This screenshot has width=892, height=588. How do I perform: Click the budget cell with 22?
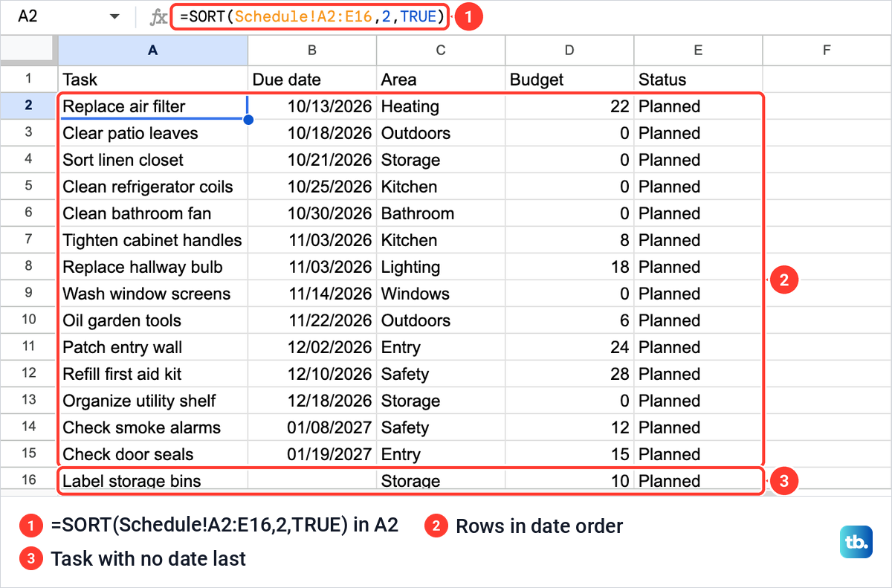(569, 106)
